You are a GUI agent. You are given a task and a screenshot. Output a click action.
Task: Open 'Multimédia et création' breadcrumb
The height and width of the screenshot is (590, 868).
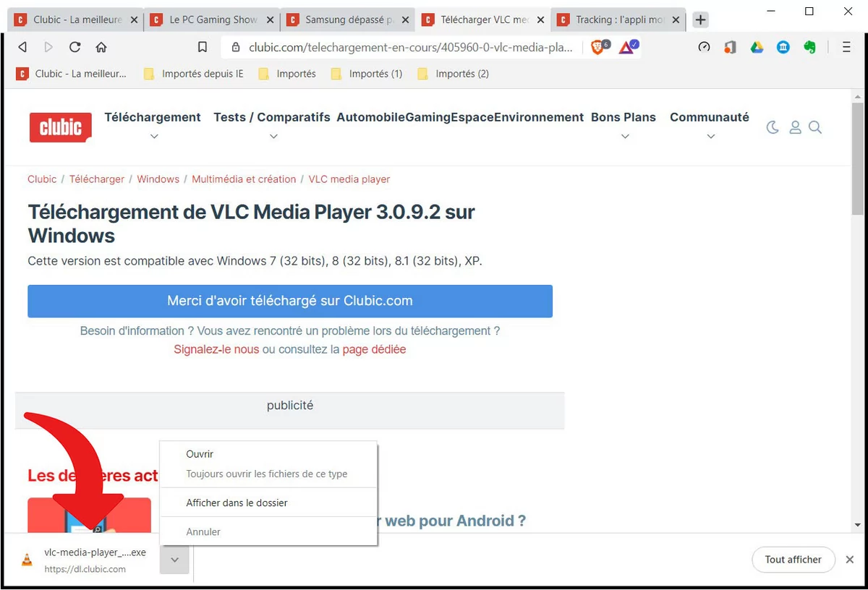click(244, 179)
